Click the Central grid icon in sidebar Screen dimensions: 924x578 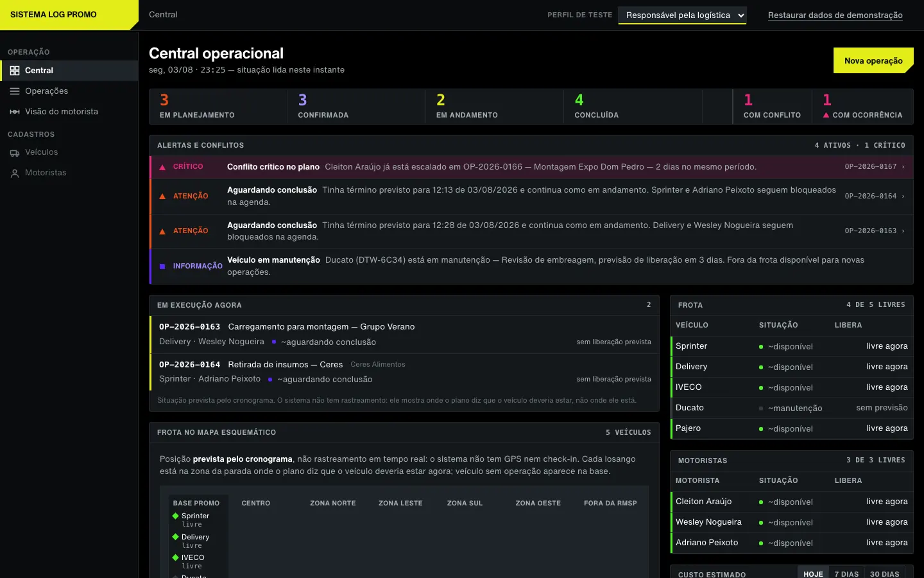click(15, 71)
